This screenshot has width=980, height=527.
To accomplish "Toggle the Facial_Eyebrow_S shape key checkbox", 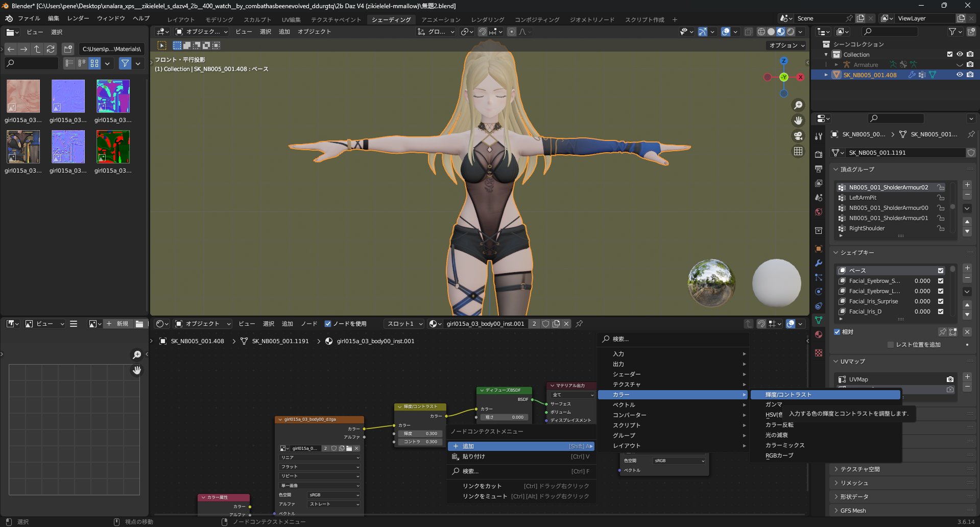I will pyautogui.click(x=941, y=281).
